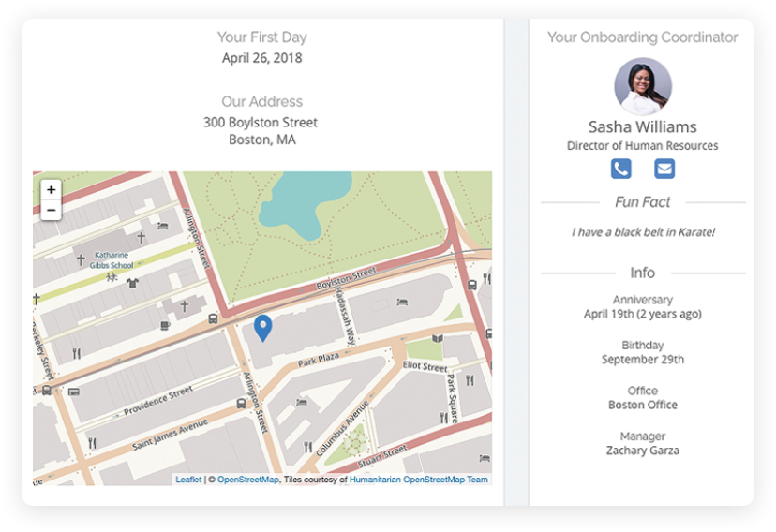Select the blue location pin on map
This screenshot has width=776, height=532.
pyautogui.click(x=262, y=329)
